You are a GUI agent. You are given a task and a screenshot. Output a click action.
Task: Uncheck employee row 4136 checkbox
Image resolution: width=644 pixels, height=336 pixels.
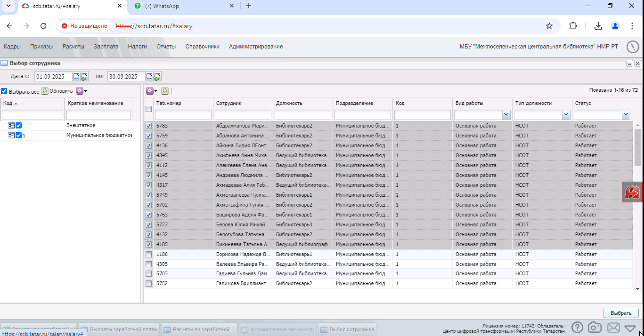click(149, 146)
